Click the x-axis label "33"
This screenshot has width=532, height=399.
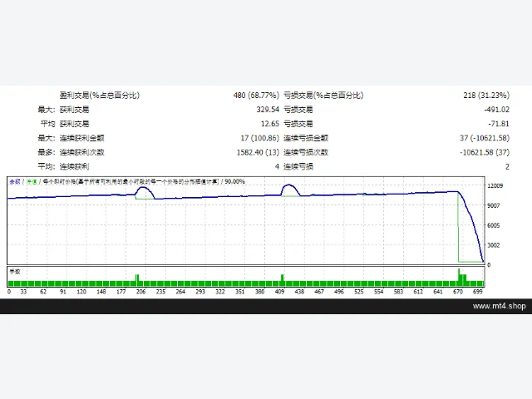tap(23, 292)
